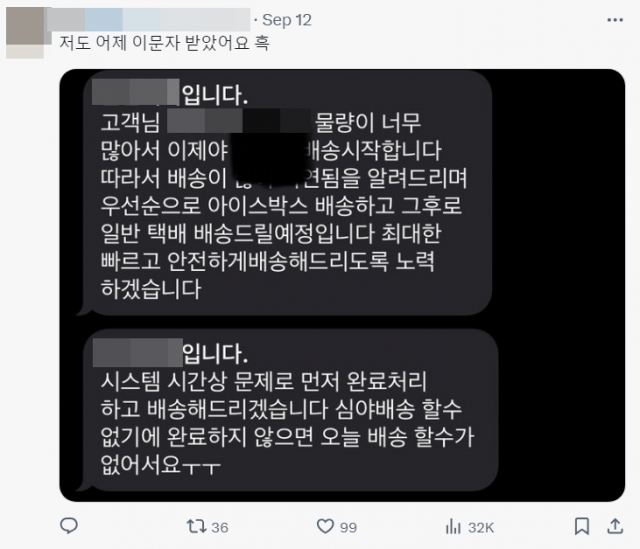Open view analytics bar chart icon
Image resolution: width=640 pixels, height=549 pixels.
click(x=453, y=527)
